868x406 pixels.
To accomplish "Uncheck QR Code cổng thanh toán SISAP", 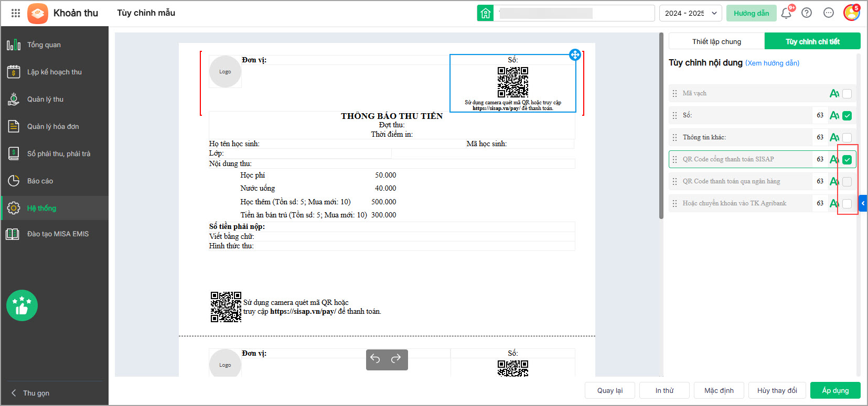I will (847, 160).
